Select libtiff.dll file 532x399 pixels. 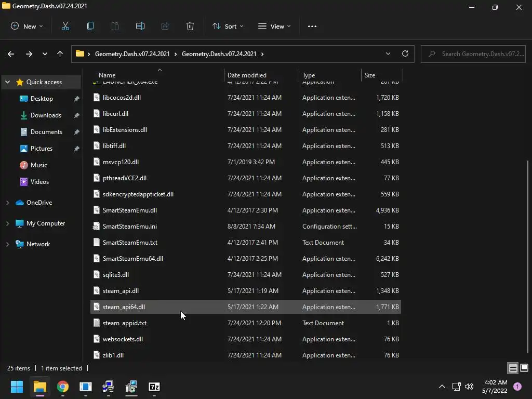click(246, 146)
